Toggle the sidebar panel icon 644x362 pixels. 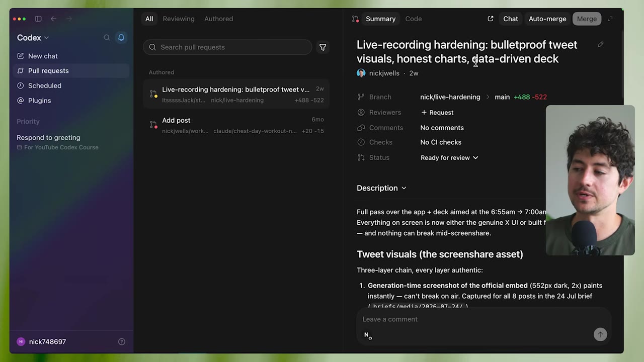click(38, 19)
